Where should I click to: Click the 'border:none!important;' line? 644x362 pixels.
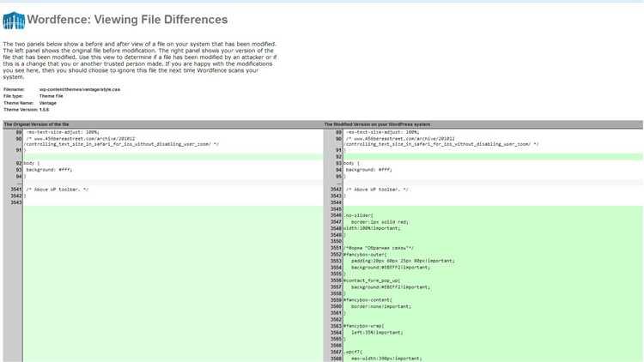click(380, 306)
